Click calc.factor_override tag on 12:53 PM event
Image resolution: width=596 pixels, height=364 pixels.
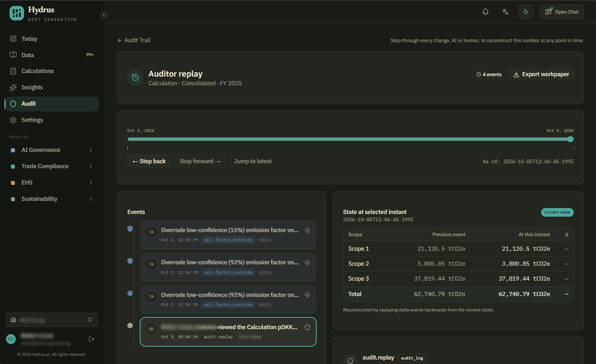click(228, 240)
